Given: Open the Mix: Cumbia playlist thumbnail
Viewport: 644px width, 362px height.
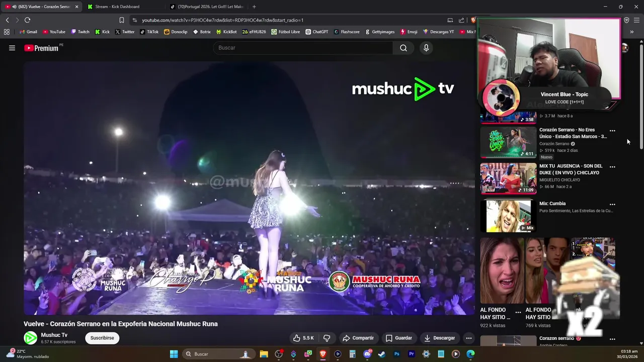Looking at the screenshot, I should [x=508, y=216].
